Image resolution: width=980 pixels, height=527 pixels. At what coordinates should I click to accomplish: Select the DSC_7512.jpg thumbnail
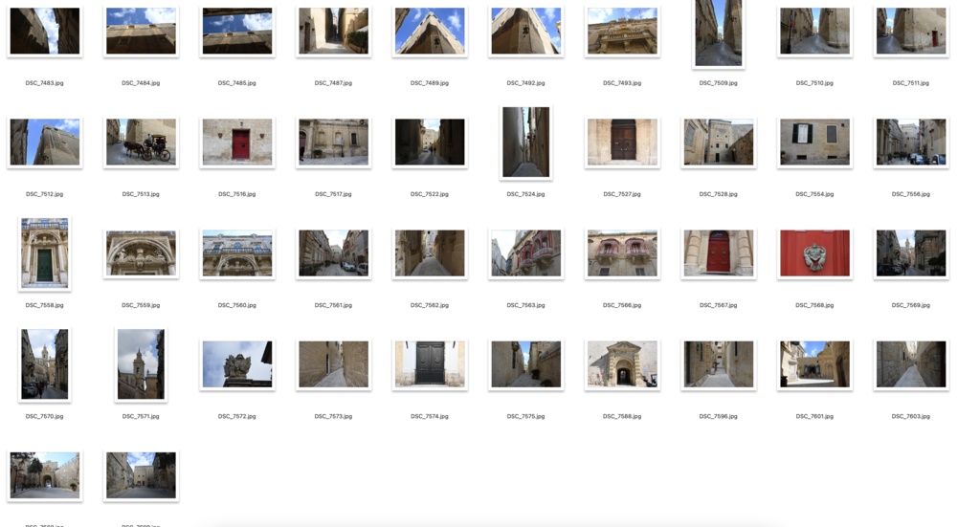[x=44, y=142]
